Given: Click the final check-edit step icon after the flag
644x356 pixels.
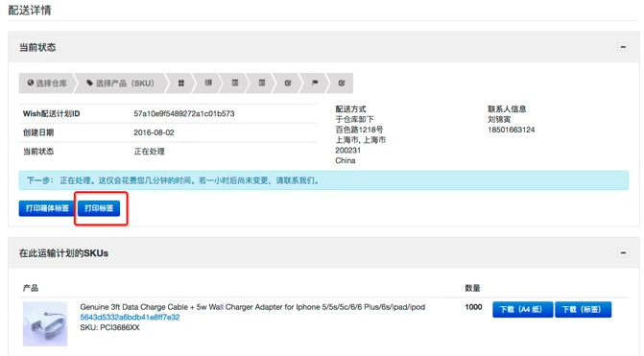Looking at the screenshot, I should [342, 83].
